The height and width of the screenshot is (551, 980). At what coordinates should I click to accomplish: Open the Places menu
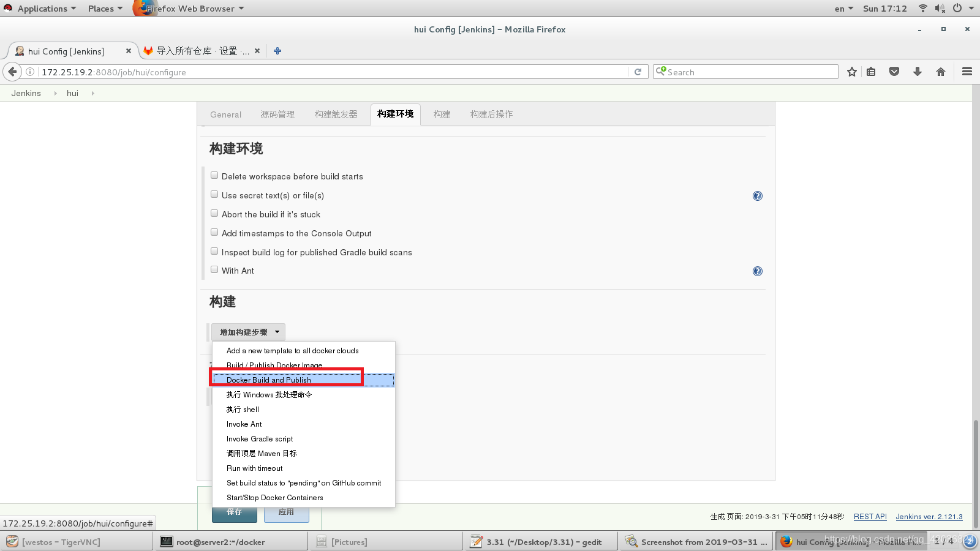point(105,9)
